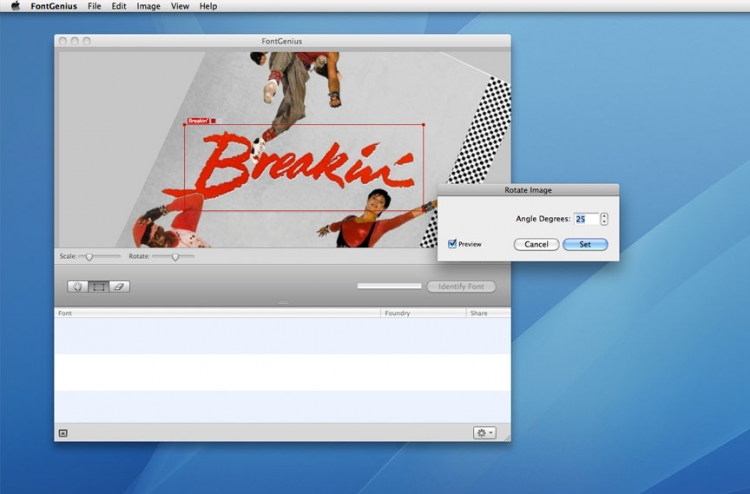Click the Identify Font button
The width and height of the screenshot is (750, 494).
point(461,286)
